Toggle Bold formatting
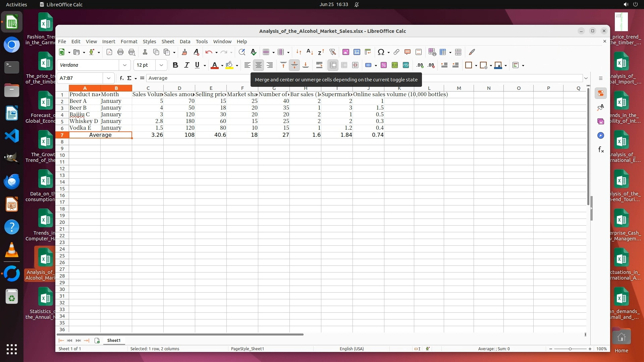The width and height of the screenshot is (644, 362). (175, 65)
